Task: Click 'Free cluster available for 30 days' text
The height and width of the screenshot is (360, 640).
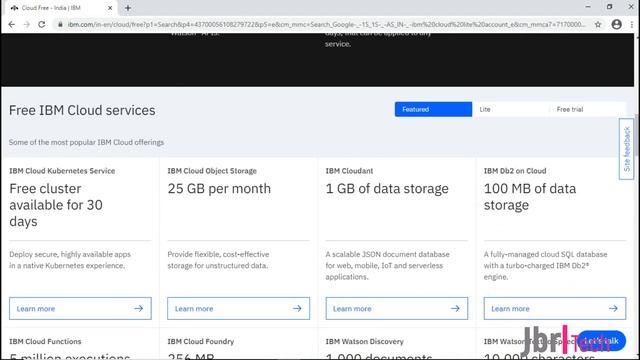Action: (x=56, y=205)
